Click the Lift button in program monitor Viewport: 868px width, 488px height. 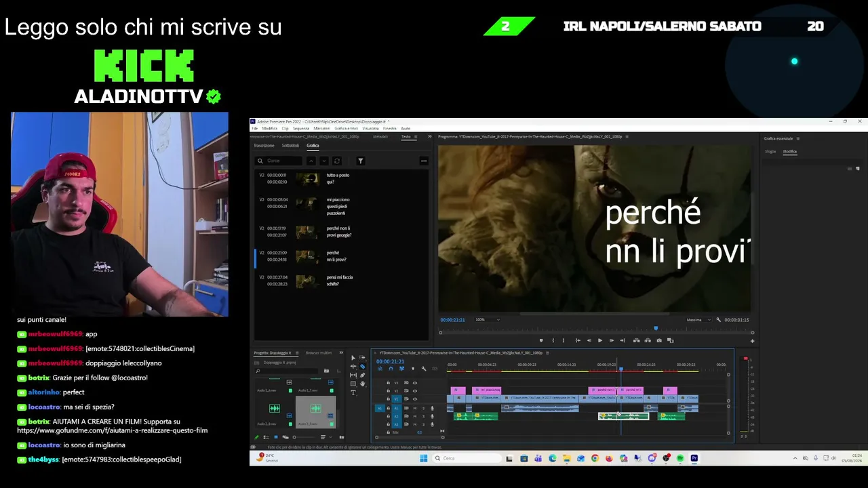[x=636, y=340]
